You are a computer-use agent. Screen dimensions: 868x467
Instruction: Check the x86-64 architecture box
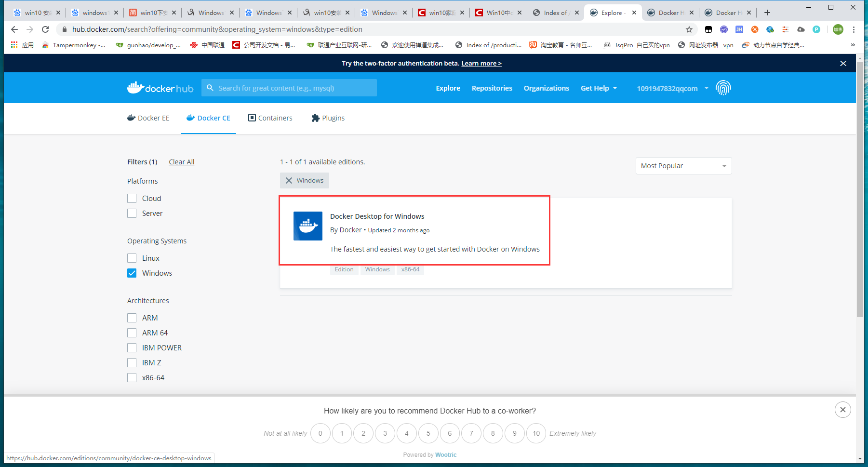point(132,377)
